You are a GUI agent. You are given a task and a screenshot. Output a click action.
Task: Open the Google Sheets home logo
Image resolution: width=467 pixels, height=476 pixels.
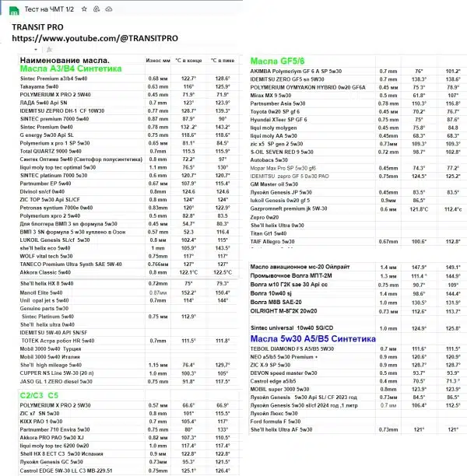pyautogui.click(x=14, y=10)
